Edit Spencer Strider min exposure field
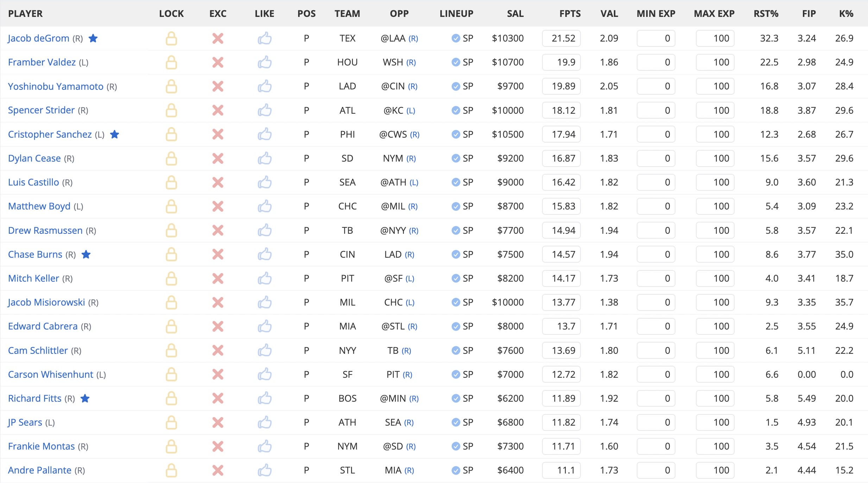868x483 pixels. [x=656, y=110]
